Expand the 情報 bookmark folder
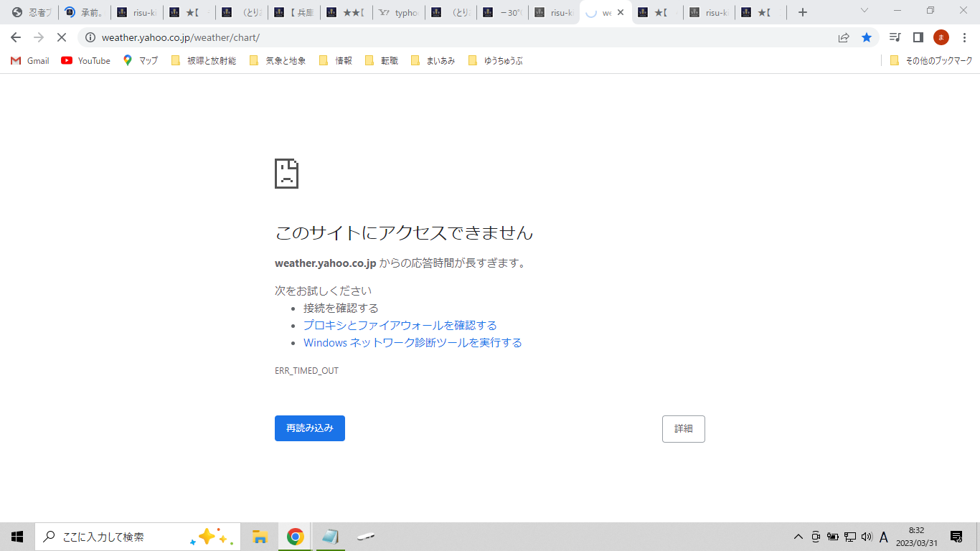Viewport: 980px width, 551px height. tap(336, 61)
